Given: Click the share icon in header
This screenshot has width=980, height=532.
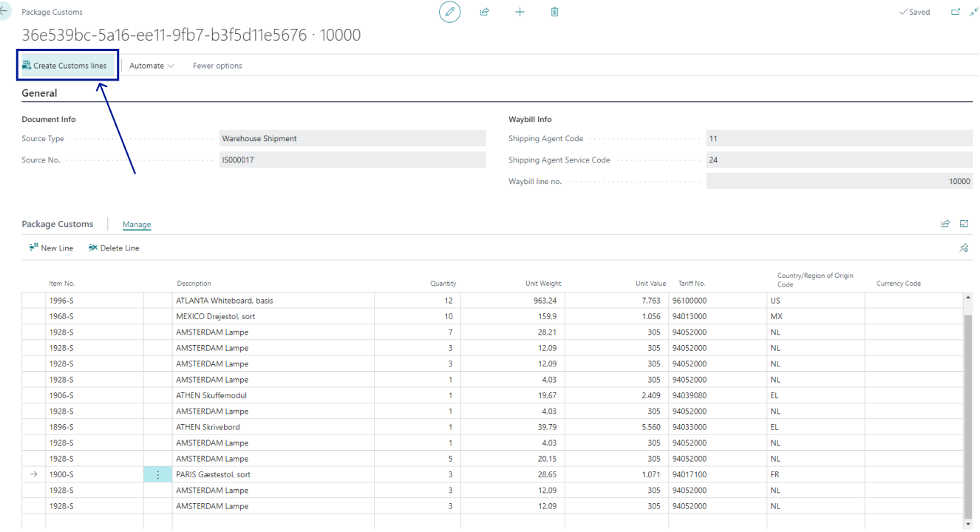Looking at the screenshot, I should pos(485,12).
